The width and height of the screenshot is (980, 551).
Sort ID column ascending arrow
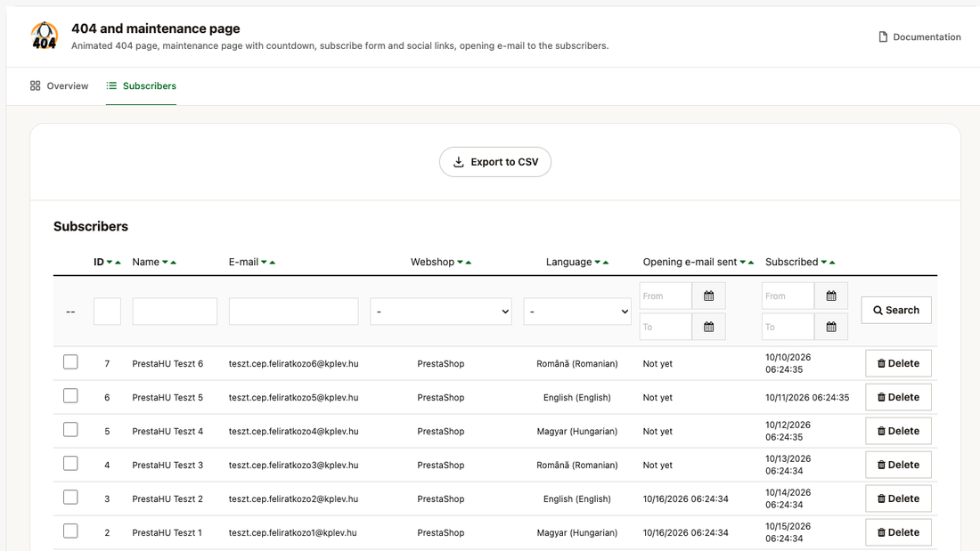point(118,263)
